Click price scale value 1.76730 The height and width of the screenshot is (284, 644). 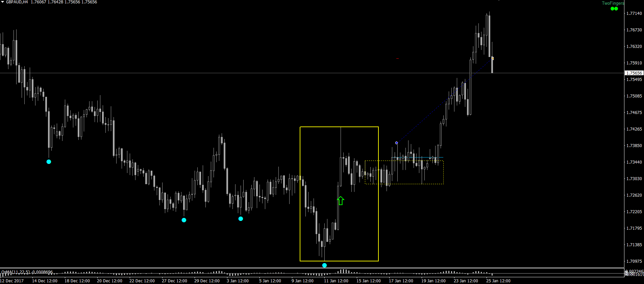634,30
